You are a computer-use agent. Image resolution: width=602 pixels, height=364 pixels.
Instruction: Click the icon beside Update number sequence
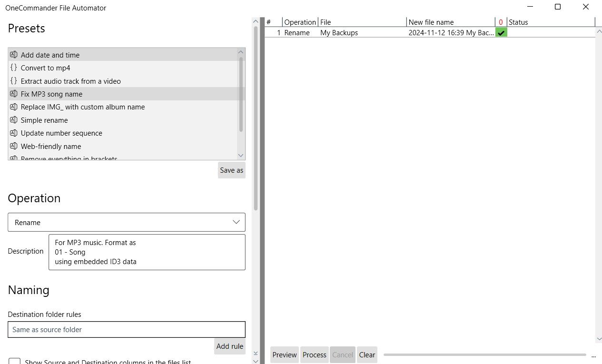click(13, 133)
